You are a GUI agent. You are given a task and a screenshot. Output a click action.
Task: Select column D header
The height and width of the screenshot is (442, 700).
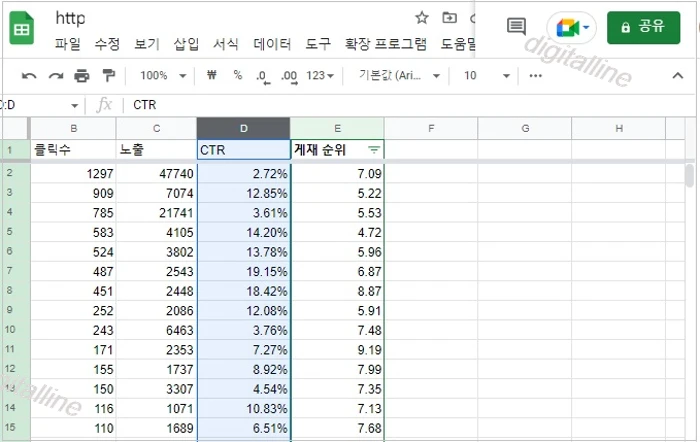(x=243, y=129)
